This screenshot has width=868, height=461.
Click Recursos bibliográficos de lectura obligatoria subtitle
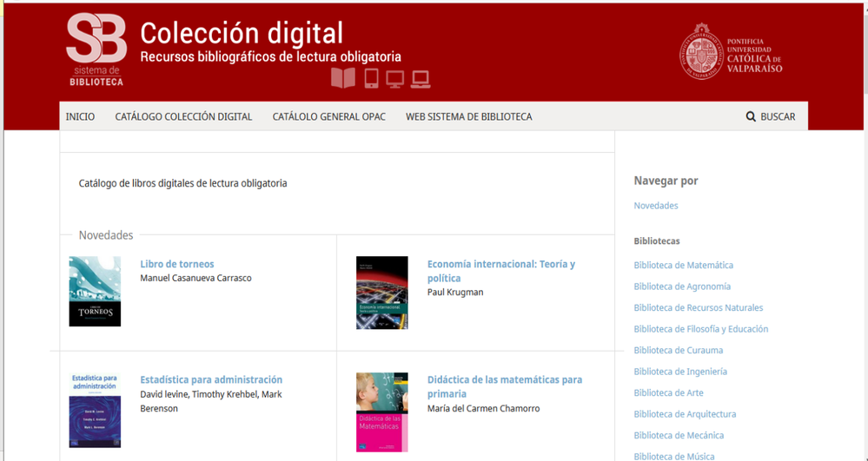(x=271, y=57)
